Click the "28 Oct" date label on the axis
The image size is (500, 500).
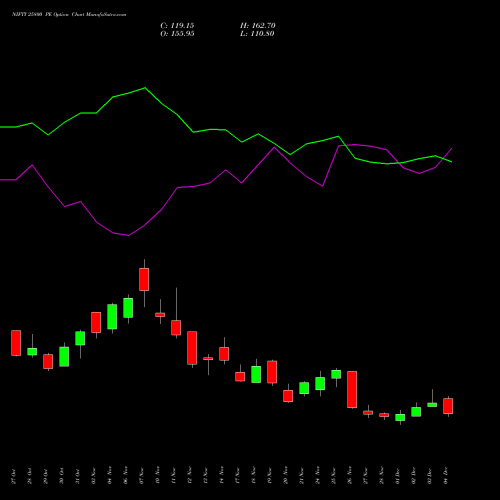click(29, 476)
